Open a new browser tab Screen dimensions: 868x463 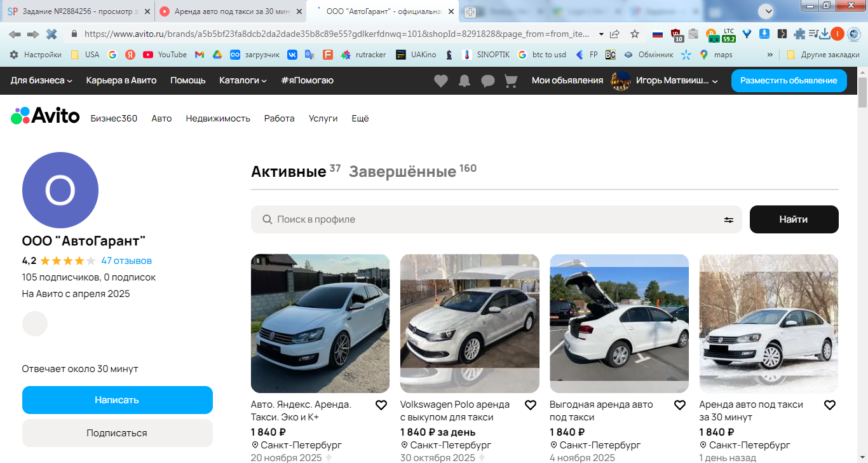470,11
